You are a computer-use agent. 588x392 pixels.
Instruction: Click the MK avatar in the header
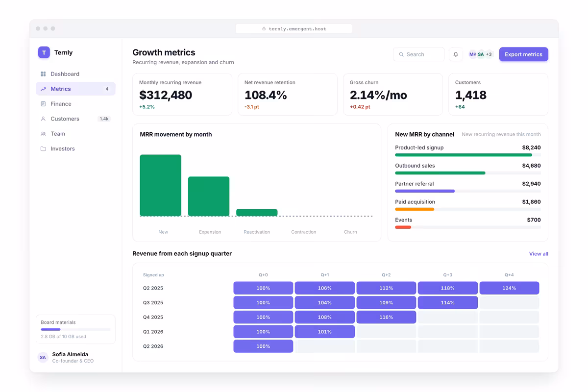click(x=472, y=54)
